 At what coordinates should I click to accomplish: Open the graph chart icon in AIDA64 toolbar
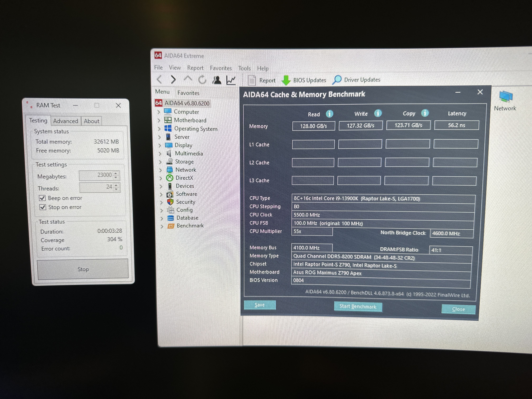[231, 80]
